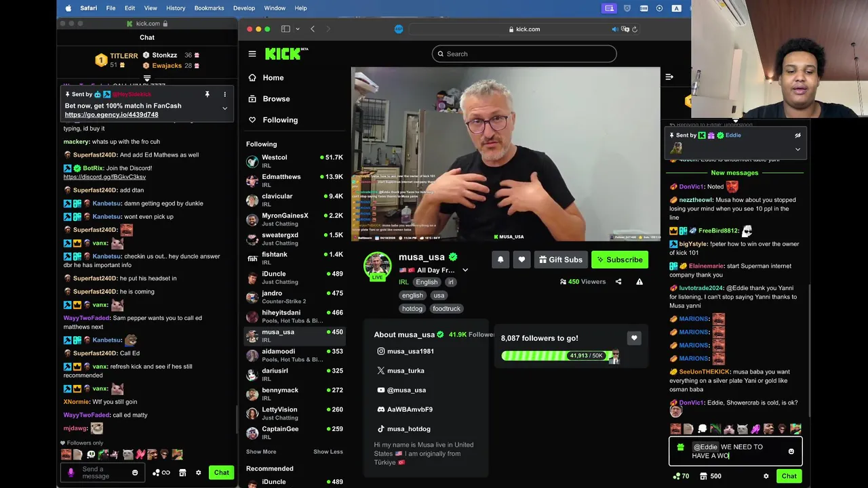This screenshot has height=488, width=868.
Task: Click musa_usa profile avatar
Action: (377, 266)
